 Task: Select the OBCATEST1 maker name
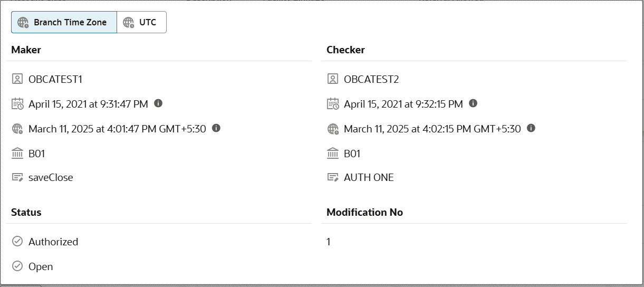click(55, 79)
